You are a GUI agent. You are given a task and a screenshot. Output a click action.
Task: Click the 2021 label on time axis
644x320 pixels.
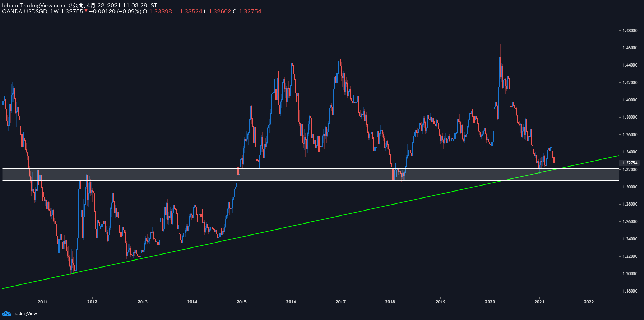pos(539,302)
